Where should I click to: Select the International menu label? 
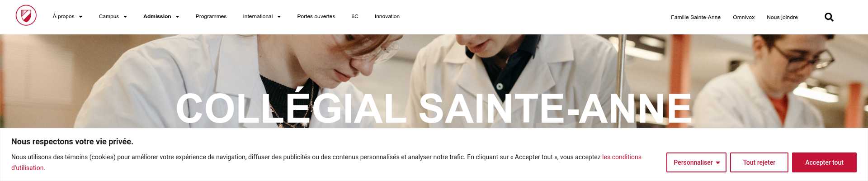(x=258, y=16)
